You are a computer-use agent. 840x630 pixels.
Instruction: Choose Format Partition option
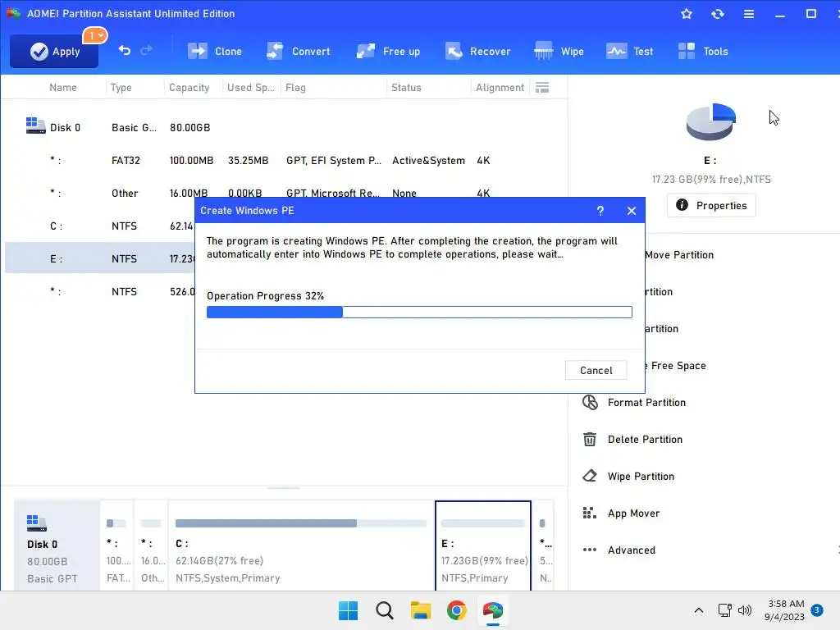coord(646,402)
